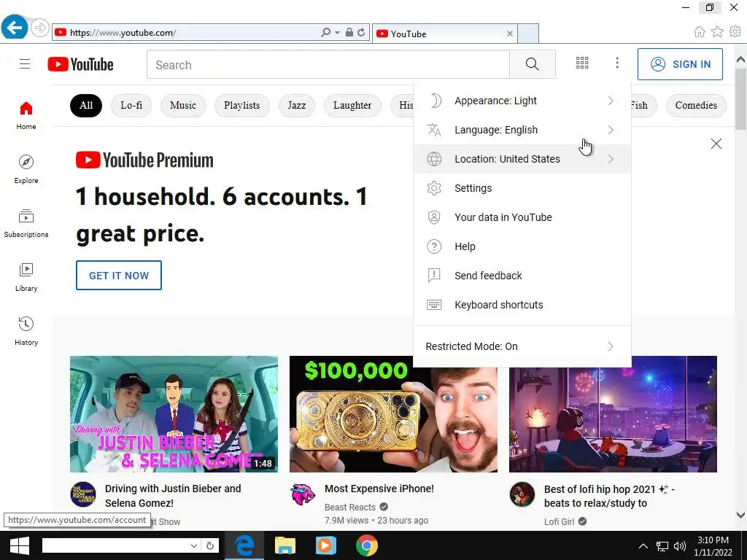Viewport: 747px width, 560px height.
Task: Launch Chrome from the taskbar
Action: point(366,545)
